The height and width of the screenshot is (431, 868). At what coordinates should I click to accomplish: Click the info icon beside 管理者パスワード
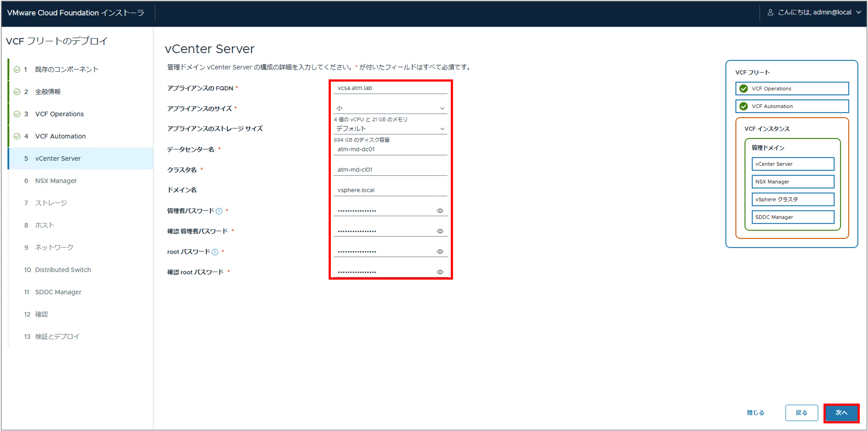point(219,211)
